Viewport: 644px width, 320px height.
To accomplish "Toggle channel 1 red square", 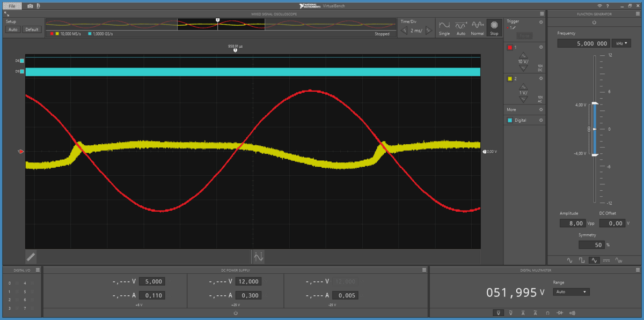I will point(510,48).
